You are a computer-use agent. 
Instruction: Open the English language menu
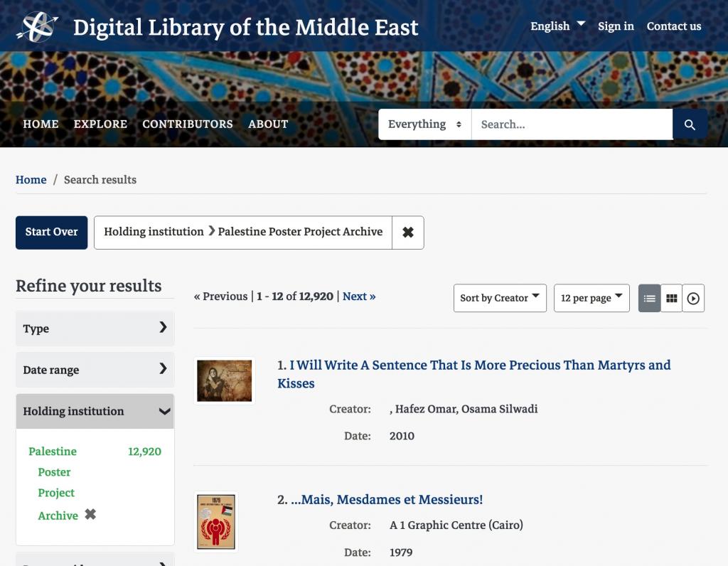(x=557, y=26)
